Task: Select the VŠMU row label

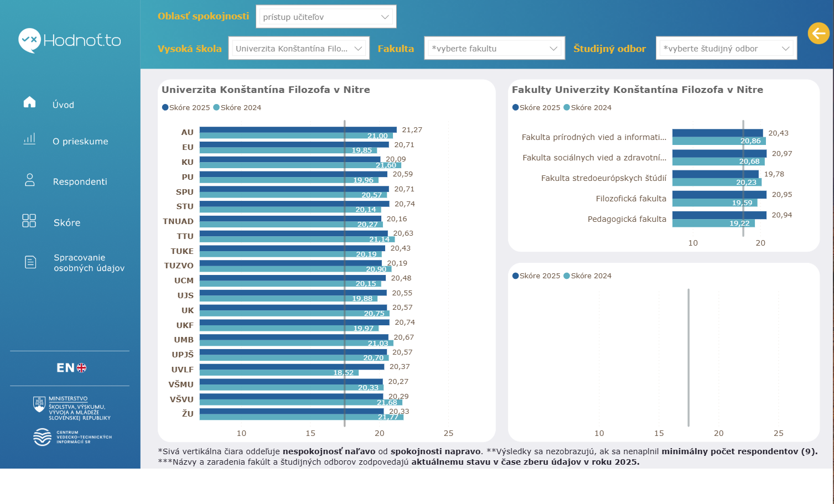Action: [x=181, y=385]
